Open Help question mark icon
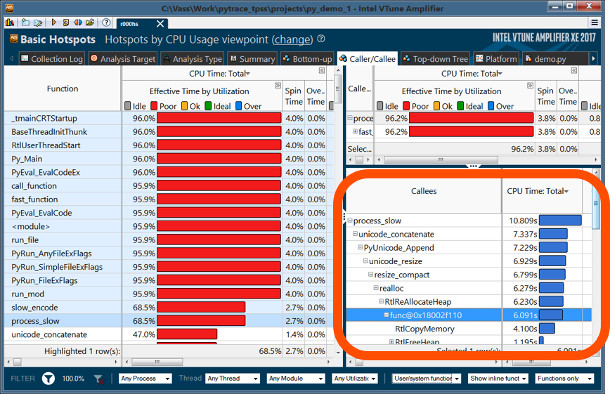Viewport: 610px width, 394px height. click(106, 23)
